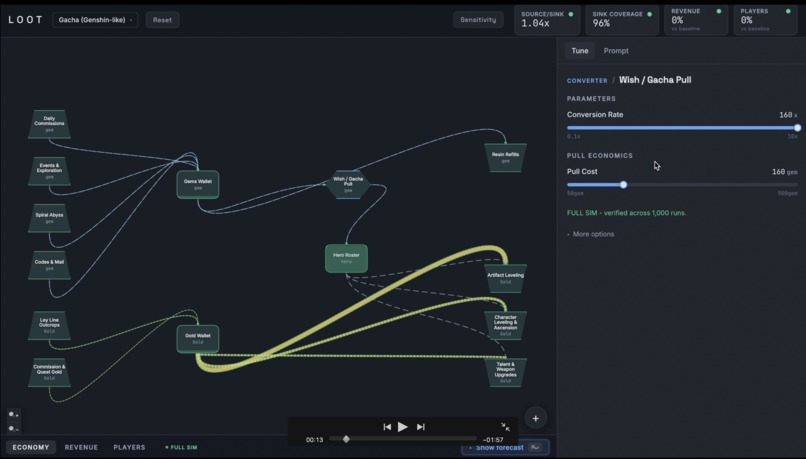Switch to the Prompt tab

[x=616, y=51]
